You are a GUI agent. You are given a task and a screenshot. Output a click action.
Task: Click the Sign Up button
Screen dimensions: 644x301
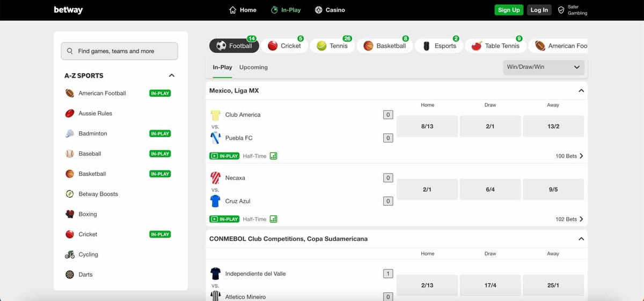(509, 10)
